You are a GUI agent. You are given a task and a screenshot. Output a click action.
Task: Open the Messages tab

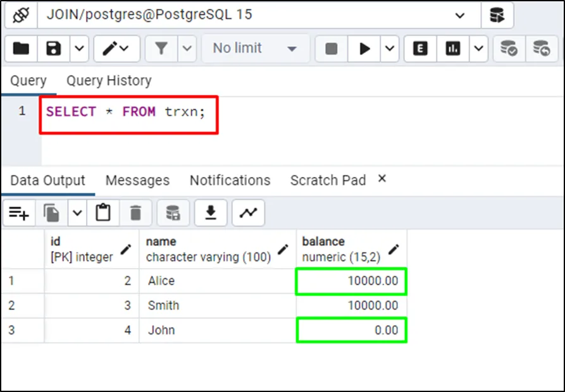[x=137, y=180]
